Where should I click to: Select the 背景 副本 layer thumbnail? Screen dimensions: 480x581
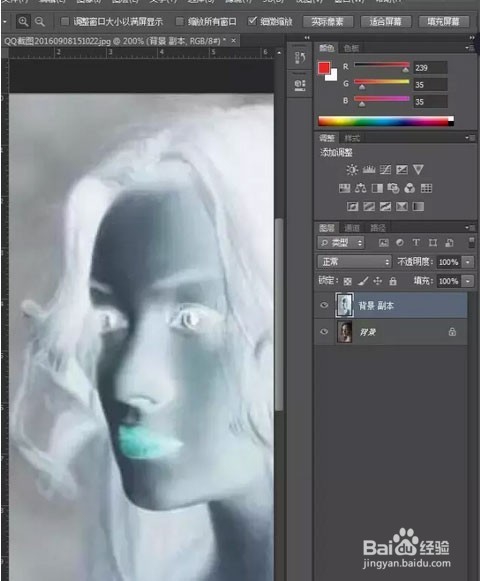(x=345, y=305)
